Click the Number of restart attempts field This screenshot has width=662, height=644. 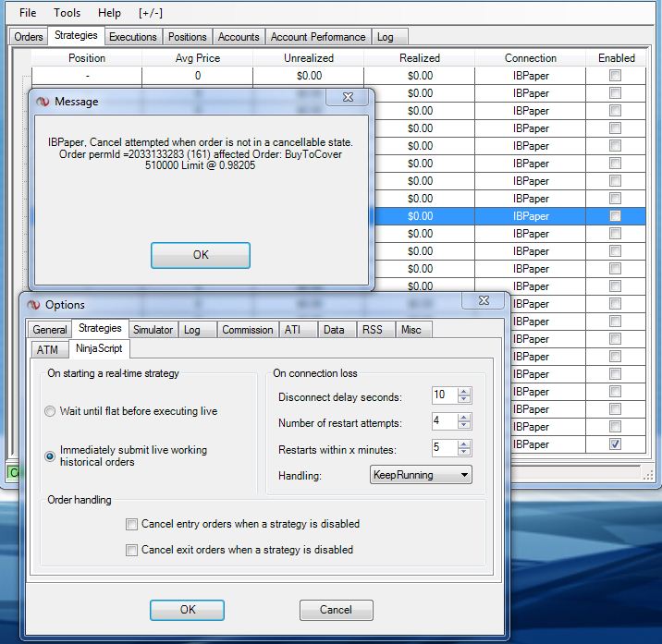pos(445,421)
